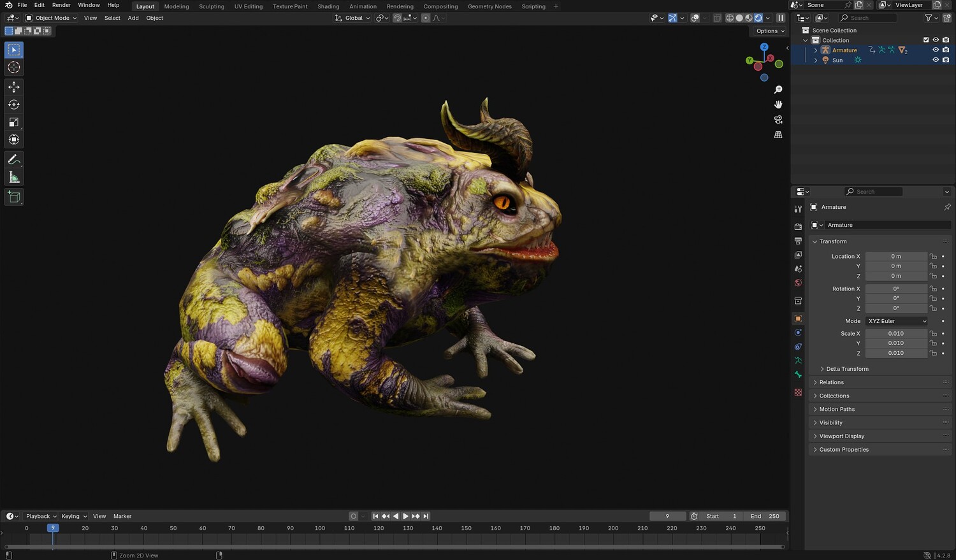Activate the Annotate tool
Viewport: 956px width, 560px height.
click(14, 159)
